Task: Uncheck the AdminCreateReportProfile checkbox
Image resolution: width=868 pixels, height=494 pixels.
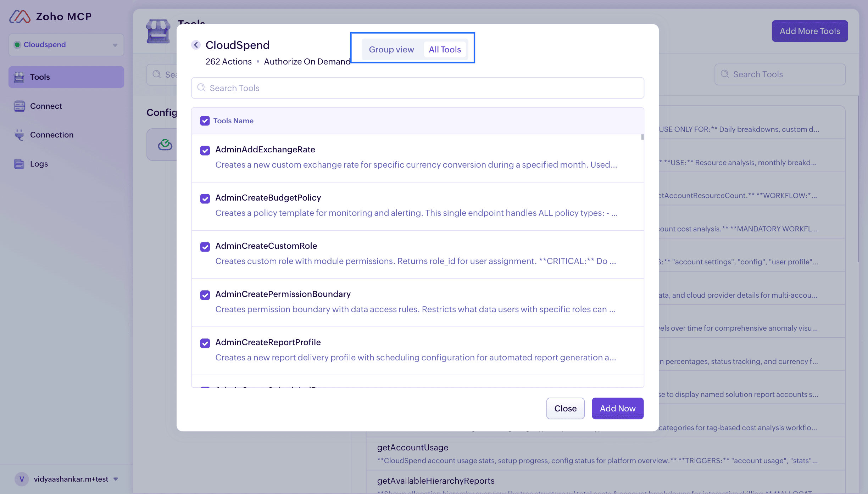Action: tap(205, 343)
